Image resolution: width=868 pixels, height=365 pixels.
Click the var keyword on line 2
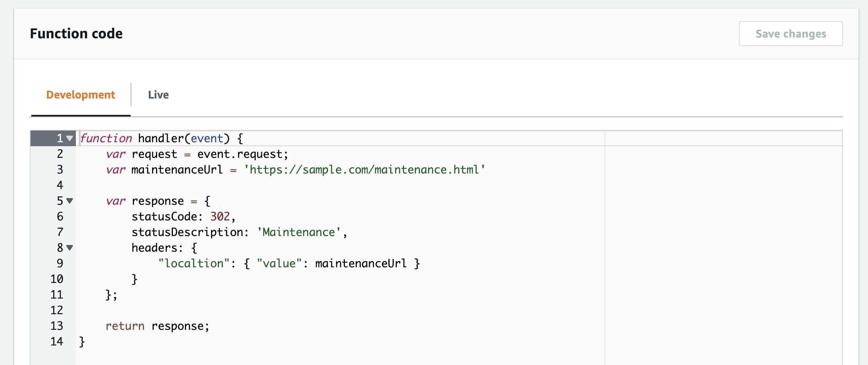(x=115, y=154)
